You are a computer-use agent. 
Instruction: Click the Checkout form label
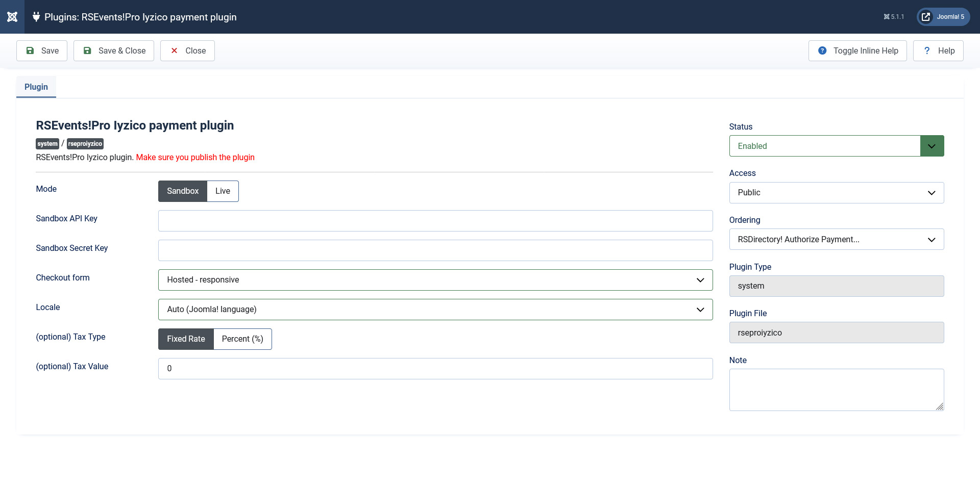click(63, 277)
